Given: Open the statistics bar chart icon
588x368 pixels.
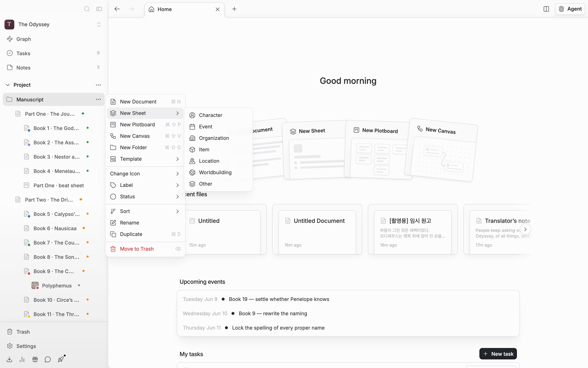Looking at the screenshot, I should click(x=22, y=359).
